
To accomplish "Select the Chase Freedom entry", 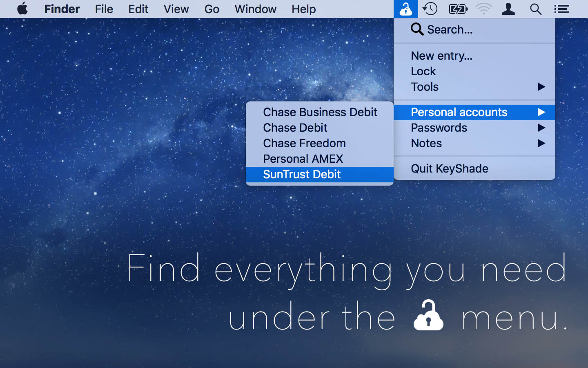I will point(320,143).
